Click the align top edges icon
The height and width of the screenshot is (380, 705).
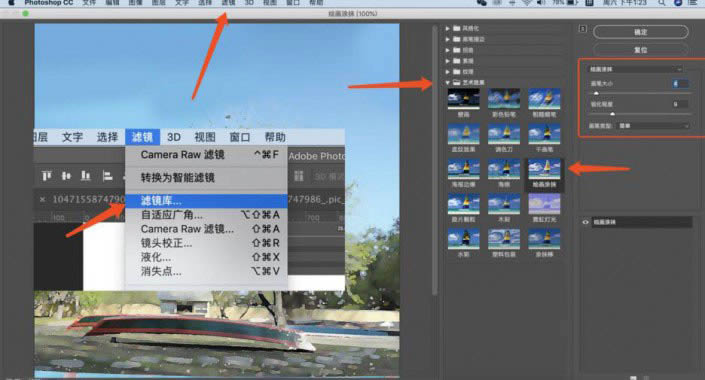click(47, 176)
